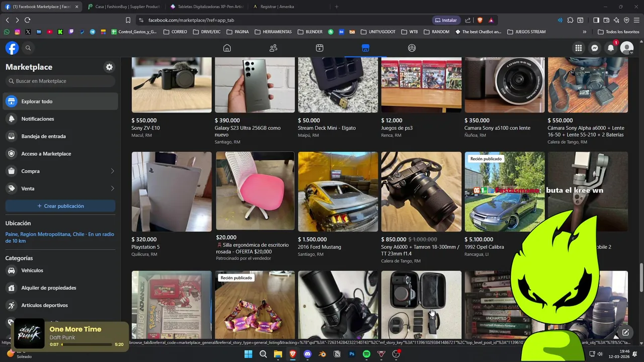The height and width of the screenshot is (362, 644).
Task: Select Explorar todo in the sidebar
Action: tap(60, 102)
